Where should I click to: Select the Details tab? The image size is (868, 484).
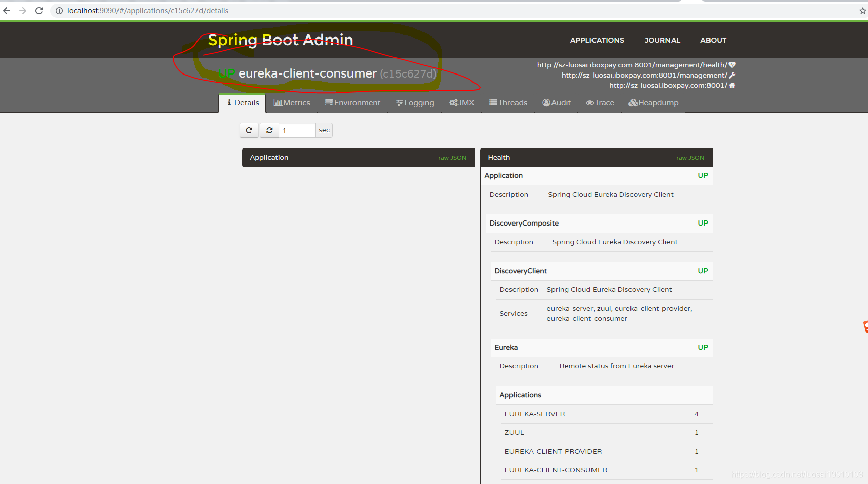pyautogui.click(x=243, y=103)
